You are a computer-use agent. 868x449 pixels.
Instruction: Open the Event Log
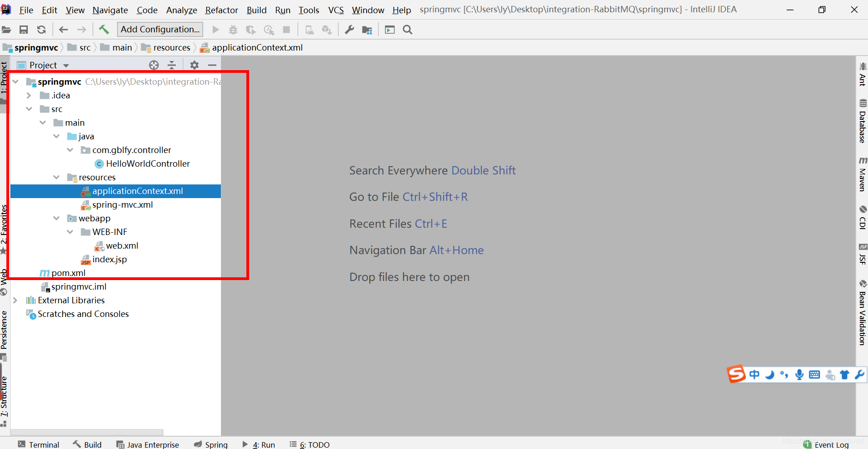(x=826, y=444)
